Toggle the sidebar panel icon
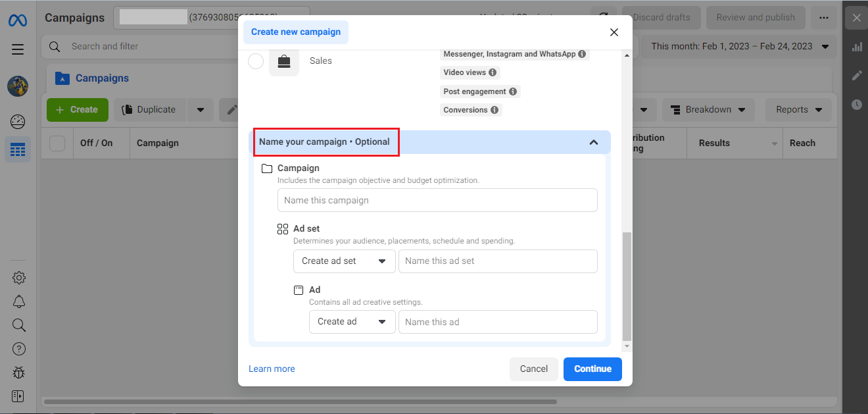Screen dimensions: 868x414 coord(18,396)
